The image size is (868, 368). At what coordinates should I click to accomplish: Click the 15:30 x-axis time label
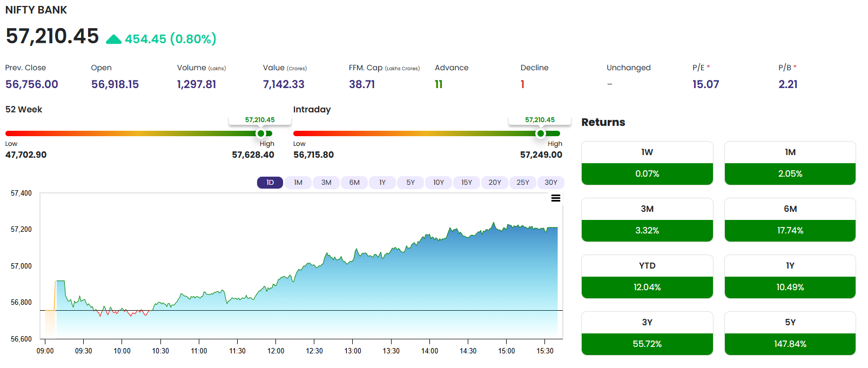tap(545, 351)
